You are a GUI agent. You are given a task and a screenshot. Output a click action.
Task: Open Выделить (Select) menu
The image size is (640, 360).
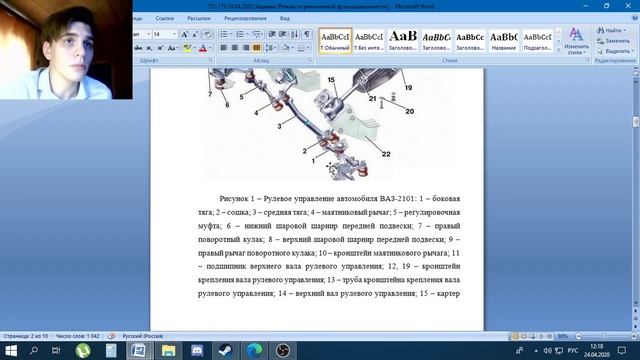tap(615, 51)
